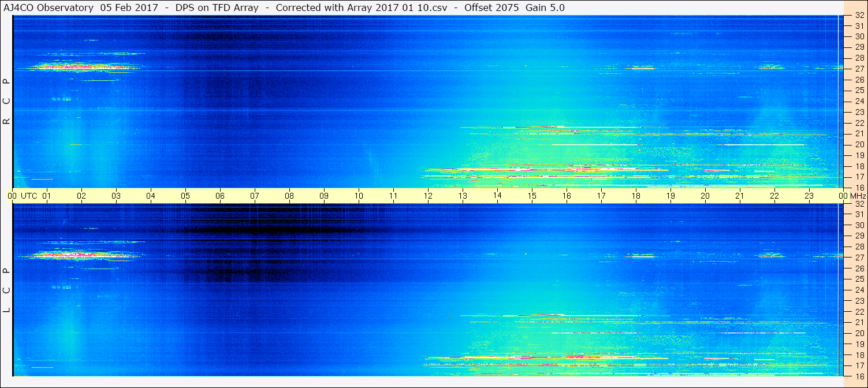868x388 pixels.
Task: Click the R C P vertical panel label
Action: click(6, 101)
